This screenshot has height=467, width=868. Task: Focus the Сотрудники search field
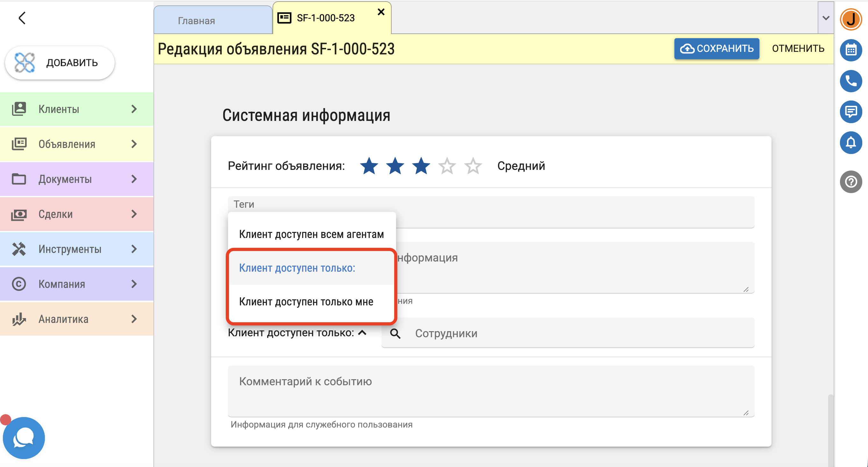pos(568,333)
